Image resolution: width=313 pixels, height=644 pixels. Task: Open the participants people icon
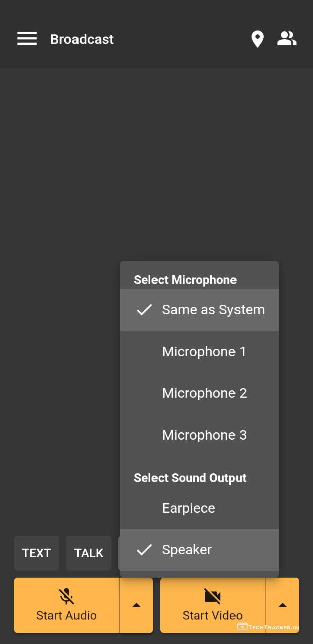pyautogui.click(x=287, y=39)
